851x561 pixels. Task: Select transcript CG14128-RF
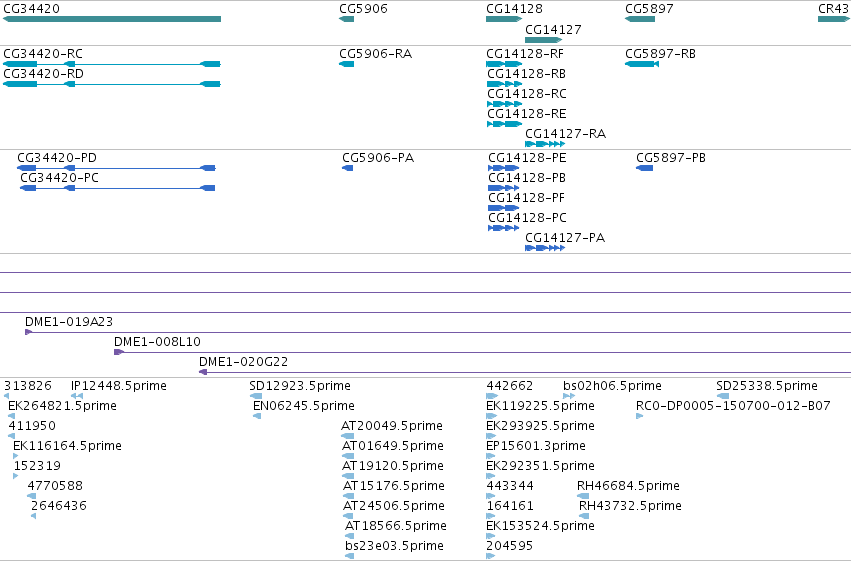[504, 64]
